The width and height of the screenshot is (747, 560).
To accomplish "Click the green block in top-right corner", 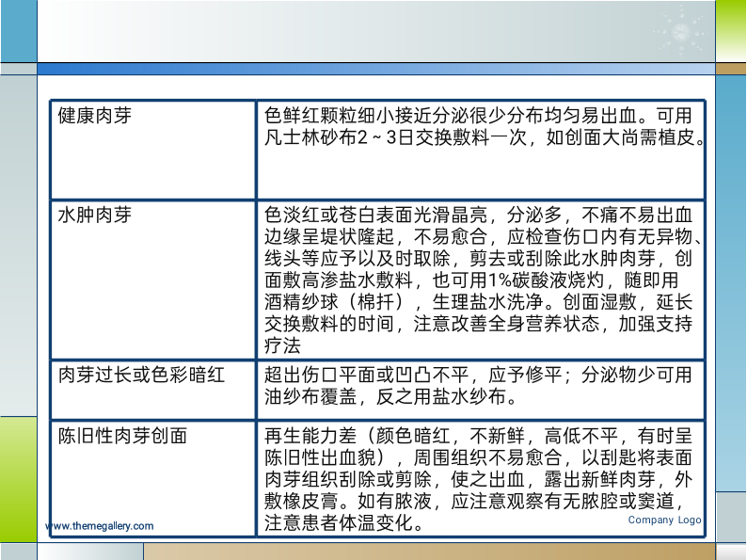I will 731,31.
